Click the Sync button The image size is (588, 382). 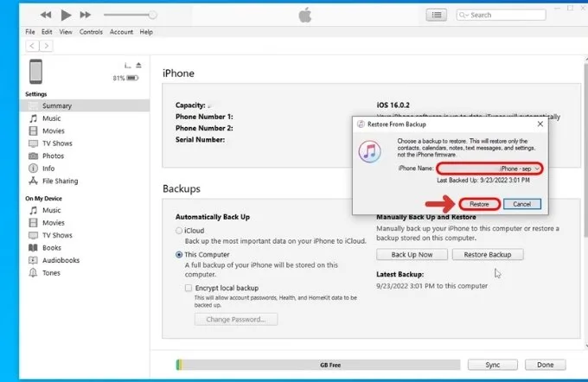(x=492, y=365)
